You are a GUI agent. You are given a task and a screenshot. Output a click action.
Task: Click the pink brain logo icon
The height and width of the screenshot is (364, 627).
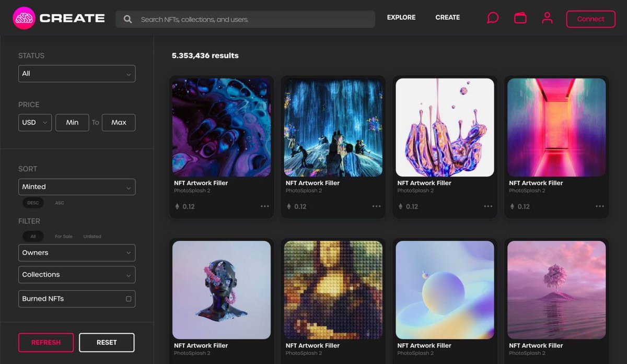pos(24,18)
